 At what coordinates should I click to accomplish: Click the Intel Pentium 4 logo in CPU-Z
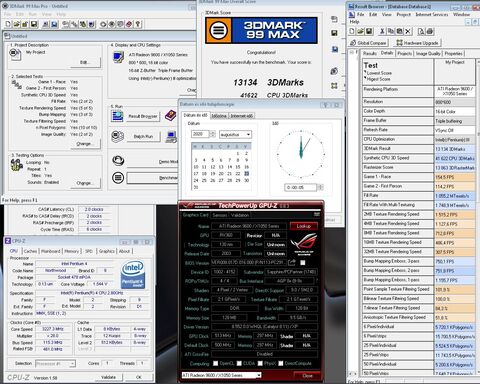pos(133,274)
